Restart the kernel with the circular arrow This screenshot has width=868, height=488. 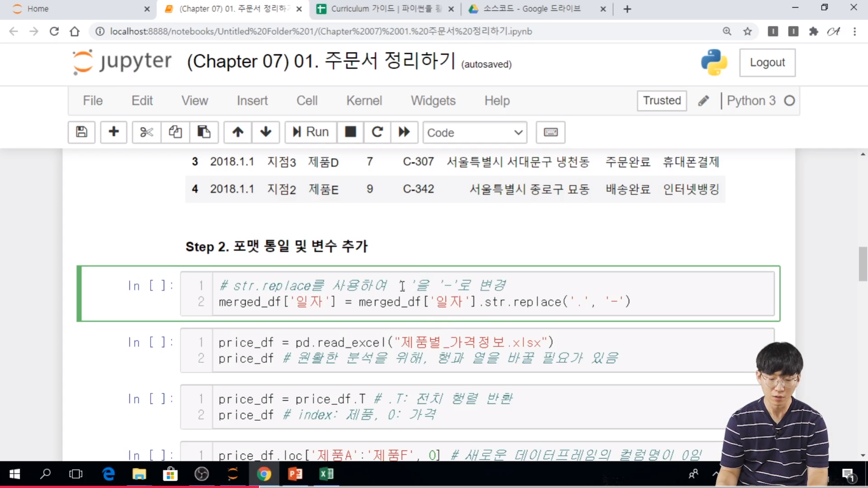tap(377, 132)
